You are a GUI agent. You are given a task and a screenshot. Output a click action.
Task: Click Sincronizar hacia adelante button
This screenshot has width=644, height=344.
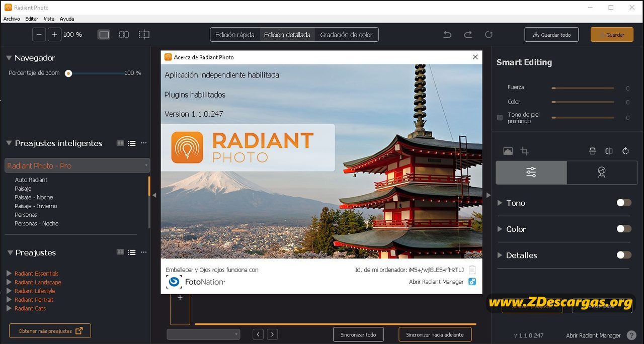tap(435, 334)
